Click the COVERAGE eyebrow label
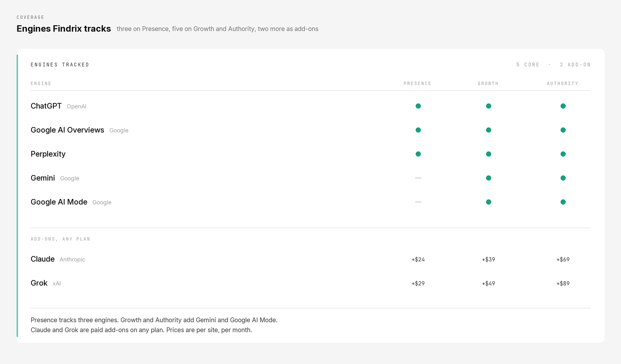 [31, 17]
